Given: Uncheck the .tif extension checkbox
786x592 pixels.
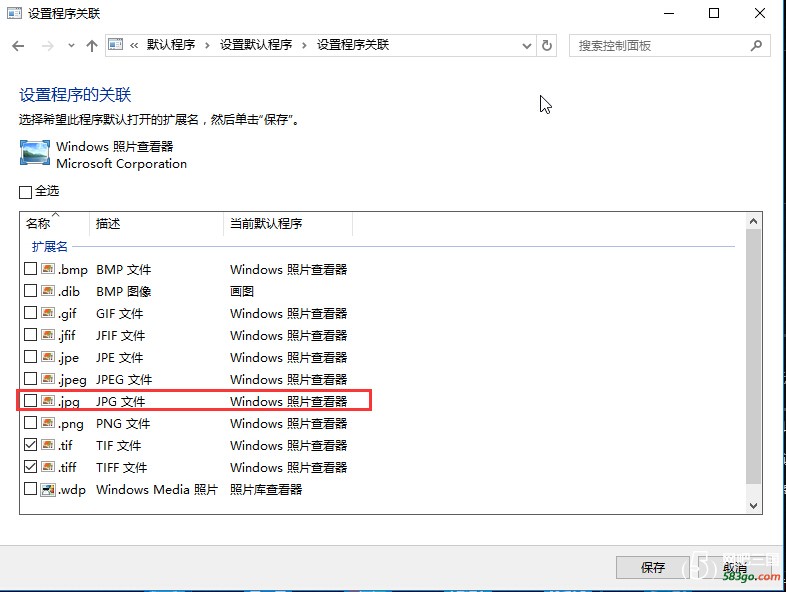Looking at the screenshot, I should (x=31, y=445).
